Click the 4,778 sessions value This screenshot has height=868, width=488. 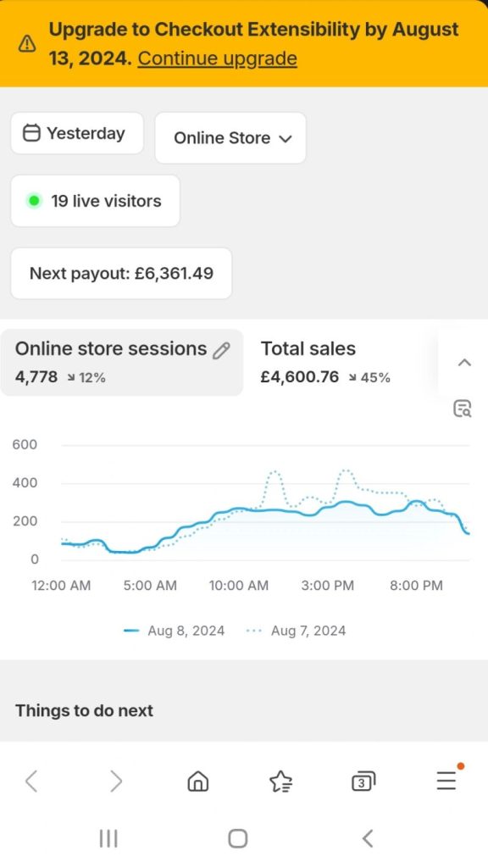coord(36,377)
